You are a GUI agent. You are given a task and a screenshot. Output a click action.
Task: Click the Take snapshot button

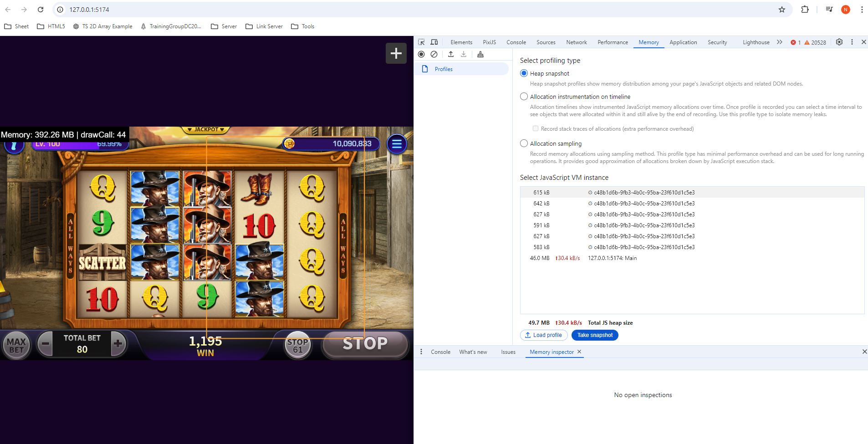pos(595,335)
